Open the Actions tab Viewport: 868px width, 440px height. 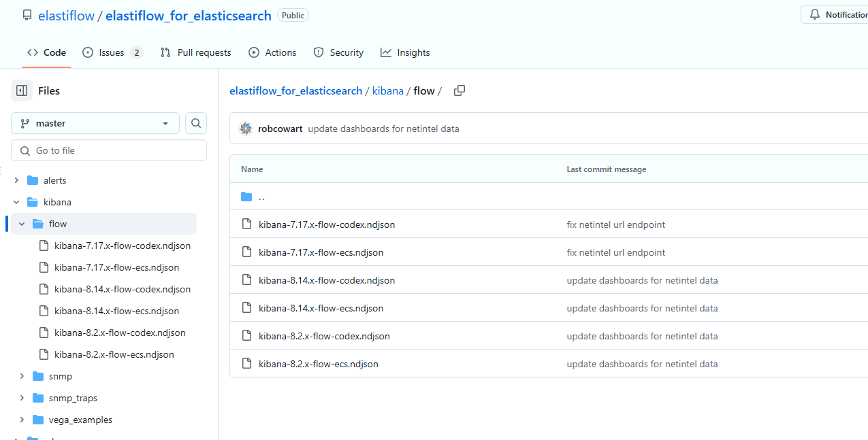click(x=272, y=52)
